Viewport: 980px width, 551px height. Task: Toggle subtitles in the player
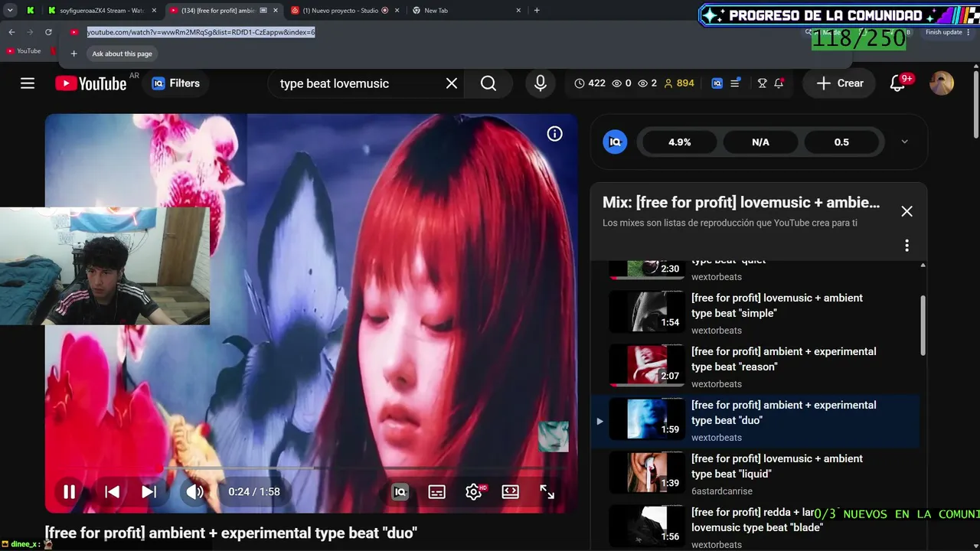436,492
